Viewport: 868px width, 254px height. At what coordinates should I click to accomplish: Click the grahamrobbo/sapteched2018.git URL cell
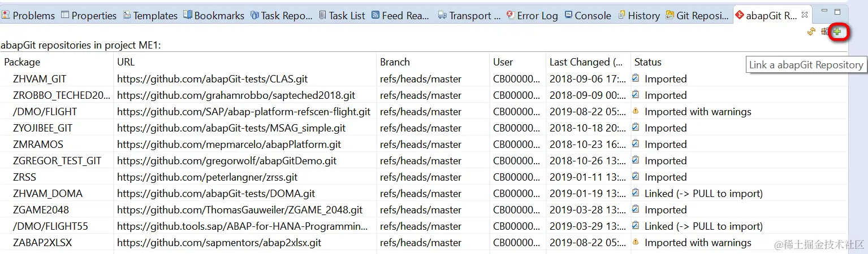pos(236,95)
